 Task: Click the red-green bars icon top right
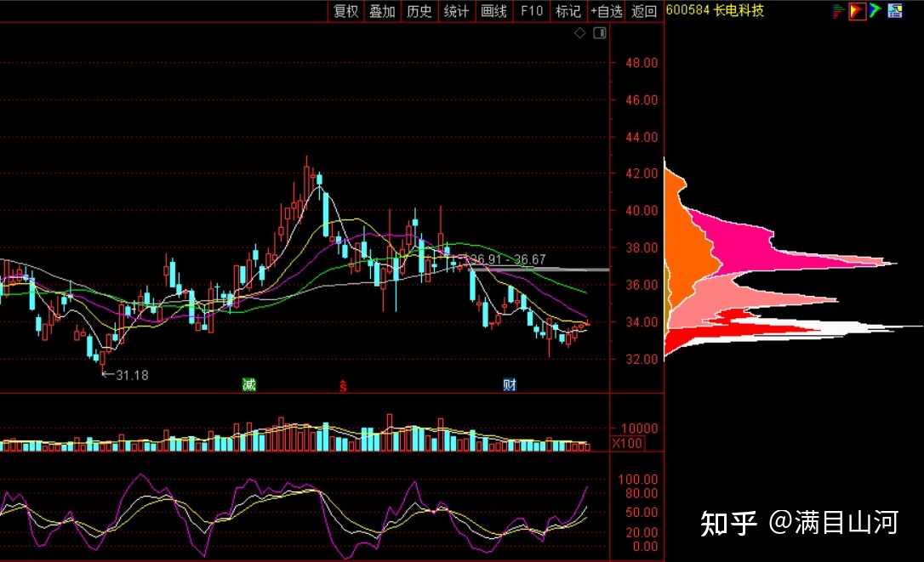click(x=840, y=11)
